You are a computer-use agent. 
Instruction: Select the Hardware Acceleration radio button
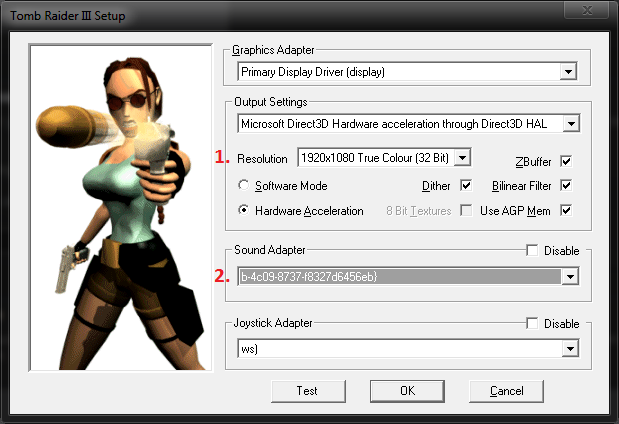(x=244, y=210)
